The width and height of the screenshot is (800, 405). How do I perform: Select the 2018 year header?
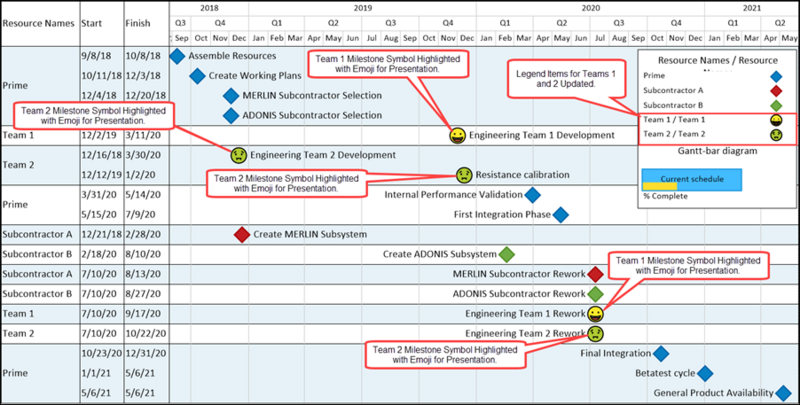click(x=209, y=8)
